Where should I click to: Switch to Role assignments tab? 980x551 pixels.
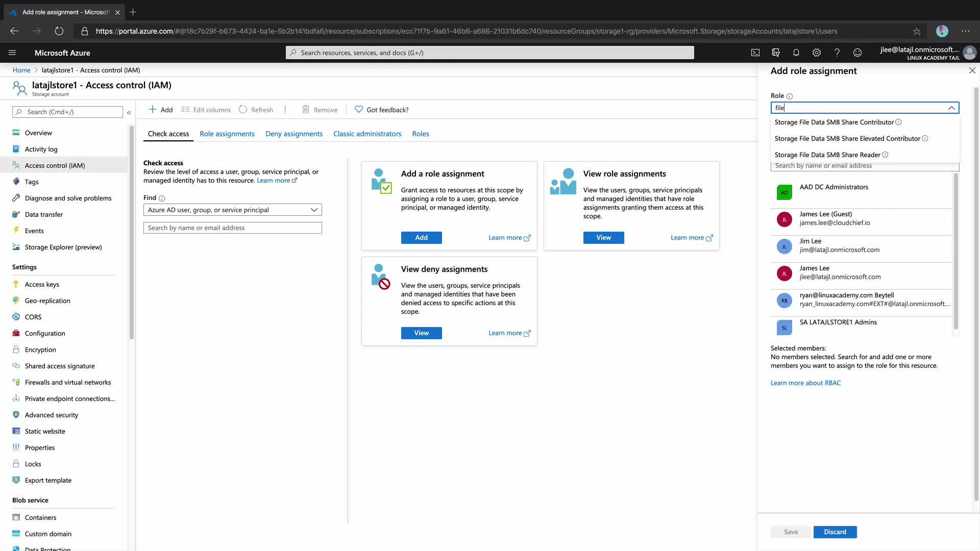click(227, 134)
